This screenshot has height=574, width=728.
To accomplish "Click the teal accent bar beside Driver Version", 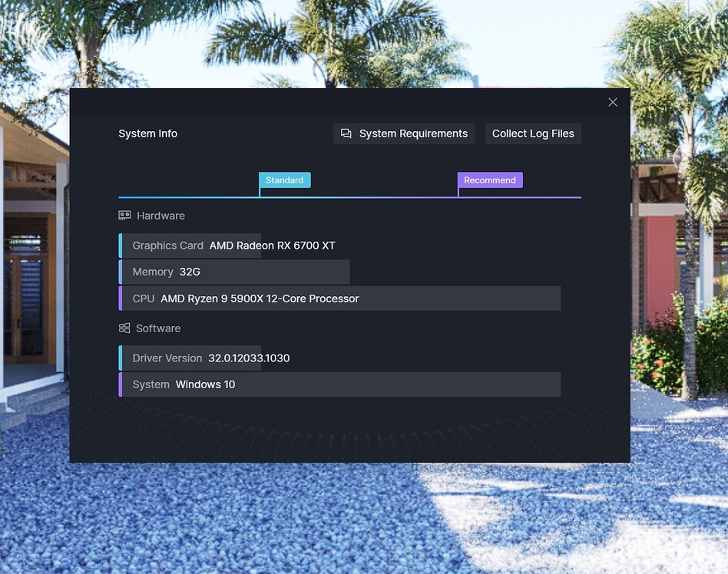I will coord(120,358).
